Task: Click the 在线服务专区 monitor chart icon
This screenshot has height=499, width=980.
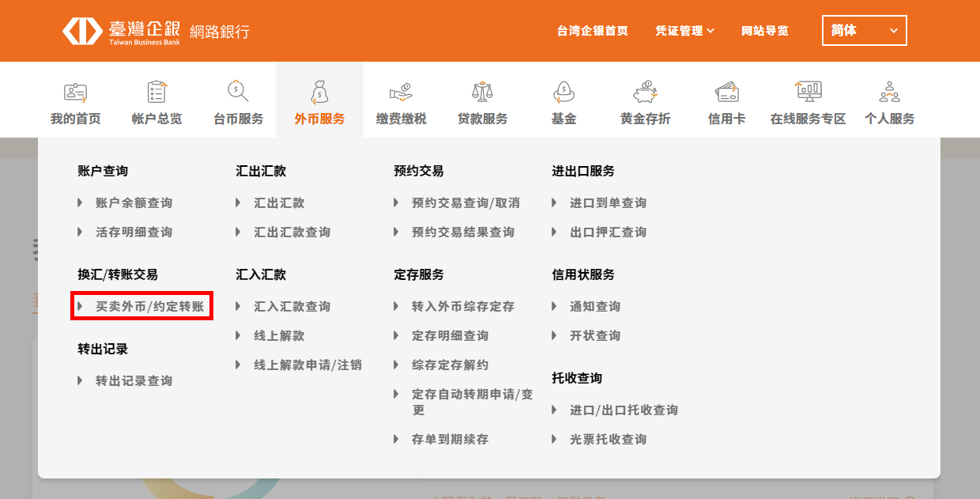Action: click(808, 93)
